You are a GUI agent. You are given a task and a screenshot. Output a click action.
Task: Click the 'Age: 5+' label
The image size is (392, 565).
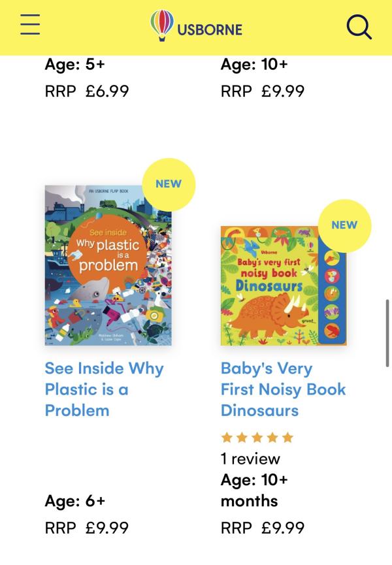[75, 65]
